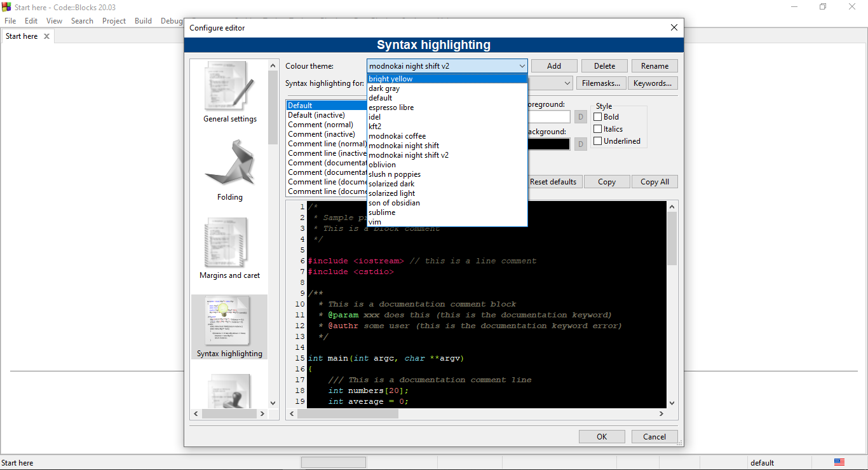The height and width of the screenshot is (470, 868).
Task: Open the Build menu
Action: click(x=143, y=21)
